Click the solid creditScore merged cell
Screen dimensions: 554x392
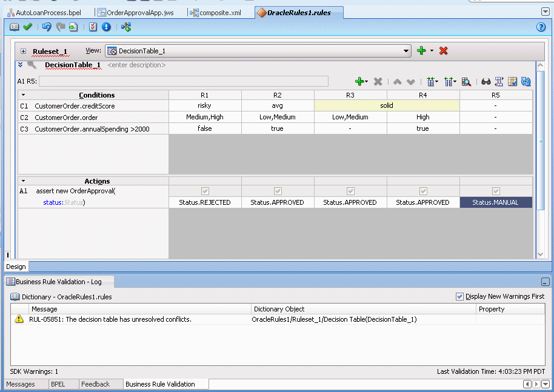point(387,105)
